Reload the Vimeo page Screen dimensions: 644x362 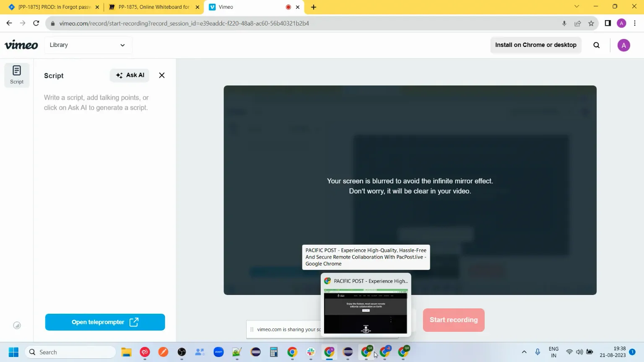36,23
